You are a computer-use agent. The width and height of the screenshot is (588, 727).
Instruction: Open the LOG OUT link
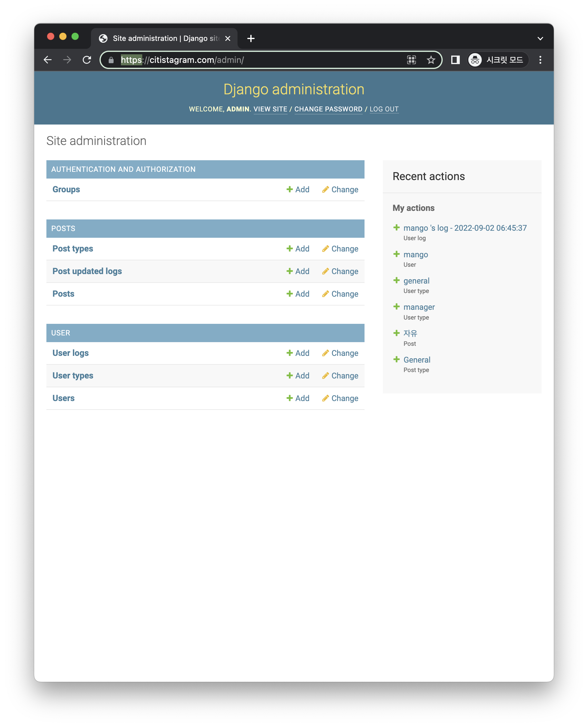coord(384,109)
